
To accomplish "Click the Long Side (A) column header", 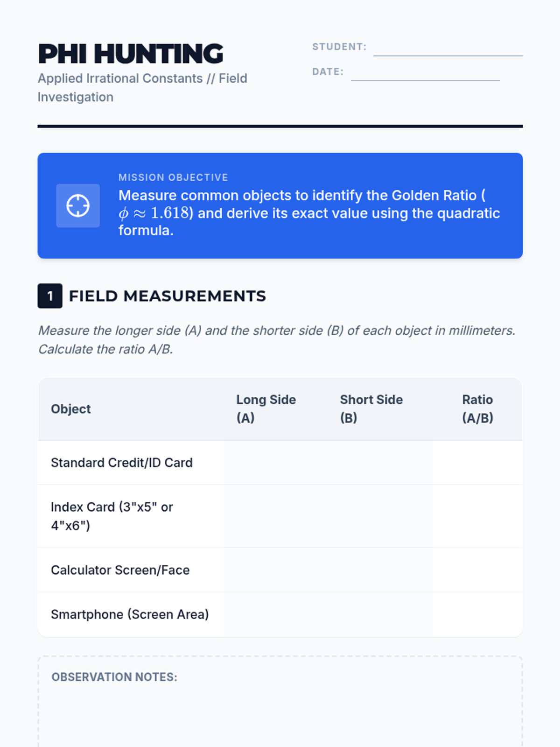I will click(x=266, y=409).
